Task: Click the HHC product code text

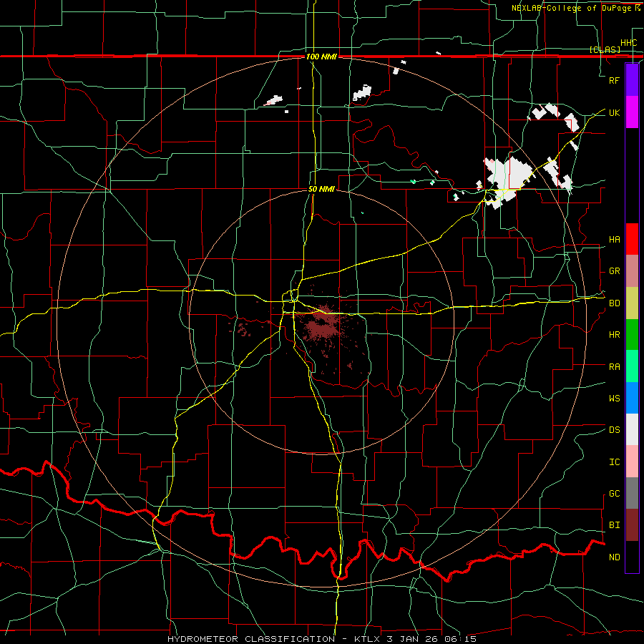Action: (628, 43)
